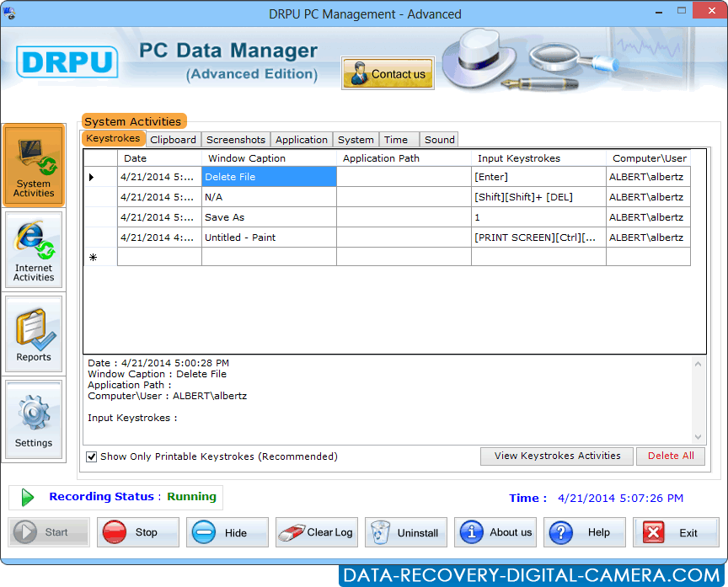Viewport: 728px width, 587px height.
Task: Click the Clear Log eraser button
Action: click(x=317, y=532)
